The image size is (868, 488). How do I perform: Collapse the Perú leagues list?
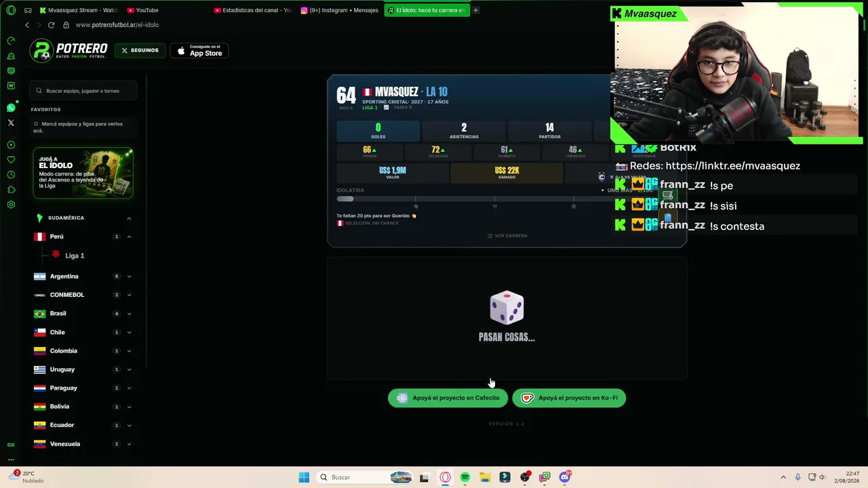[129, 237]
